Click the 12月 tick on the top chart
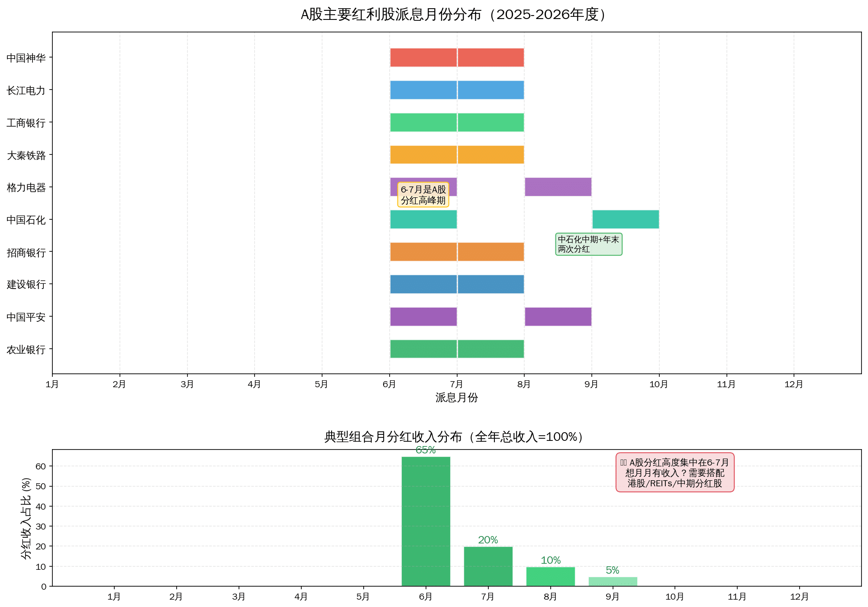 (x=794, y=384)
